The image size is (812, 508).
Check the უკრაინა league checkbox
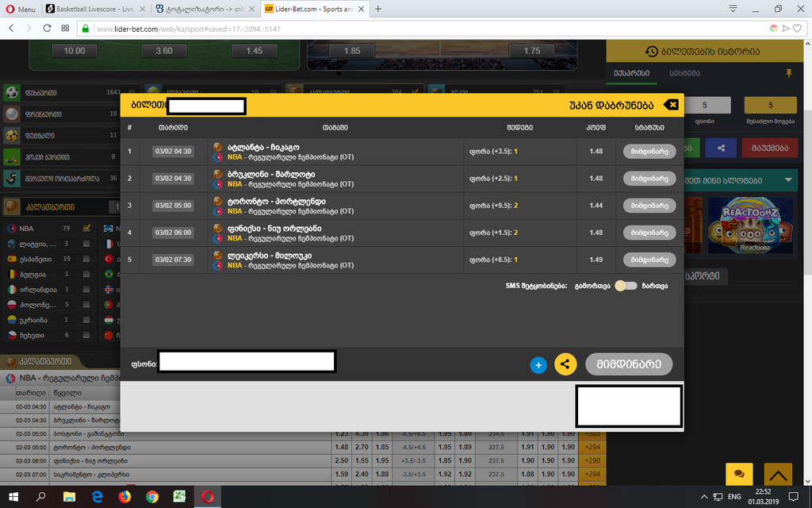(x=86, y=320)
